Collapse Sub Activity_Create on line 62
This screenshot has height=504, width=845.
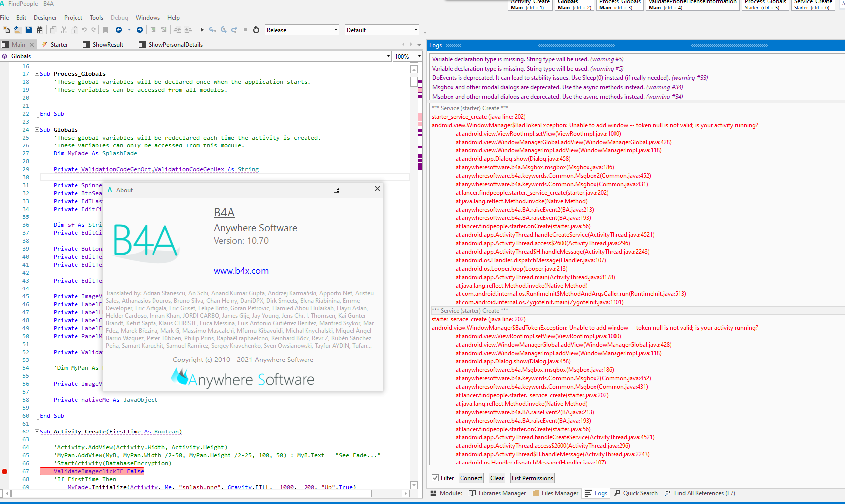pyautogui.click(x=37, y=432)
